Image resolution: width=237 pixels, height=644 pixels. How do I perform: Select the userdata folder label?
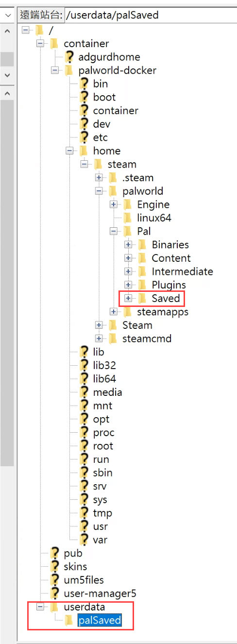point(84,607)
